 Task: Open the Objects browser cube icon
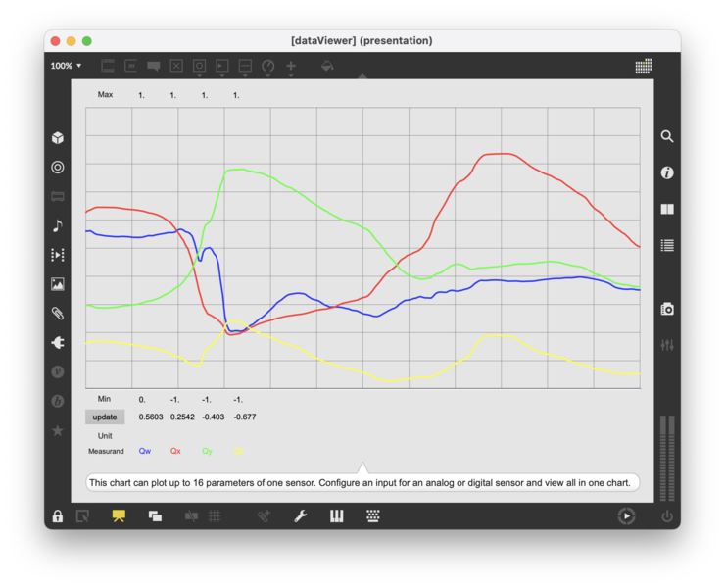(58, 138)
